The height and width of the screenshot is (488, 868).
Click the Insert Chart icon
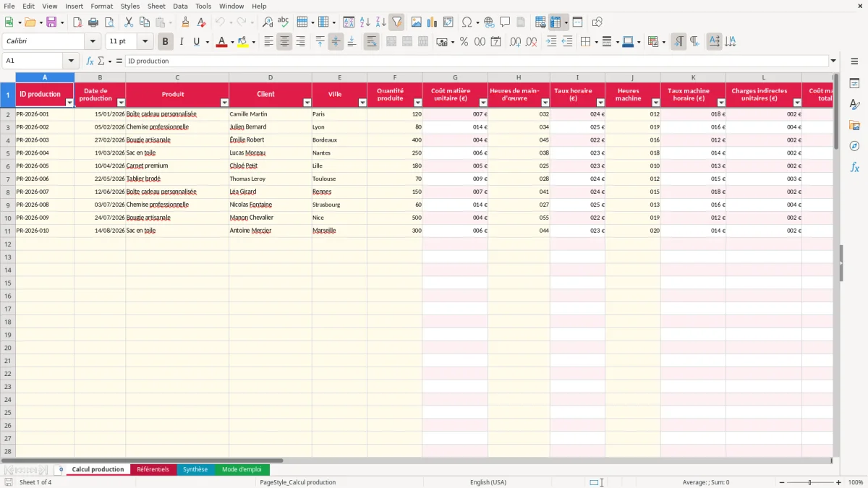pos(433,22)
